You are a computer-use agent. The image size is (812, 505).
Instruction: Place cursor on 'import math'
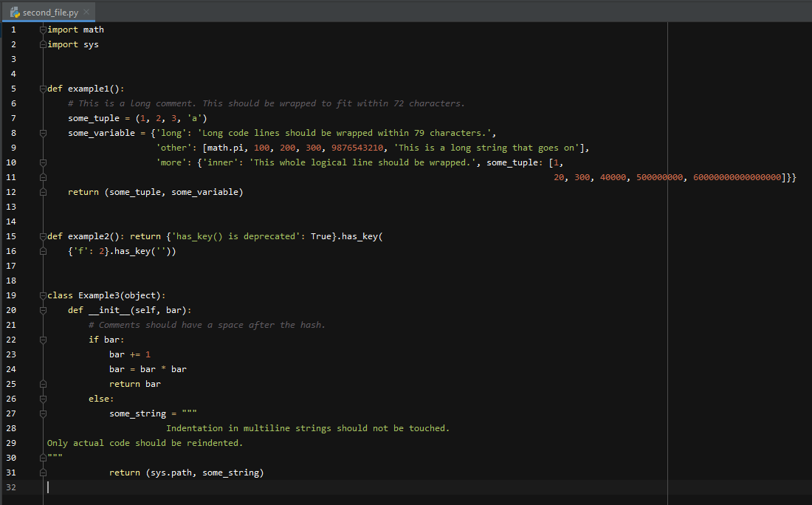75,30
